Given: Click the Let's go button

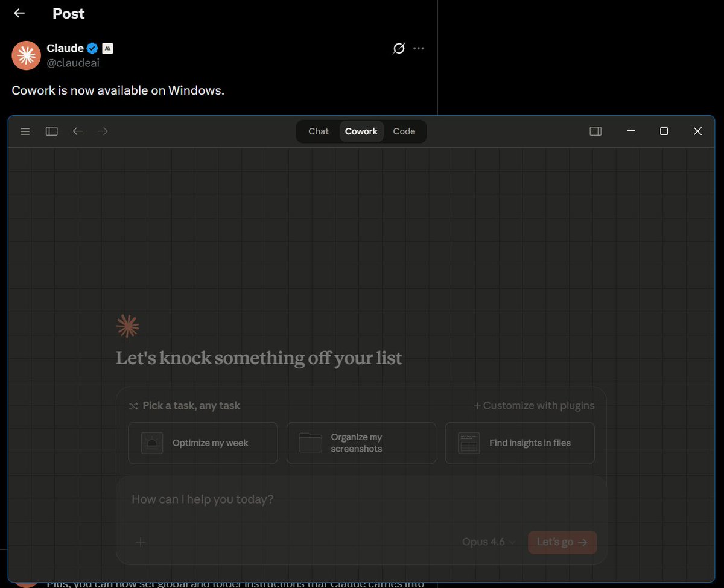Looking at the screenshot, I should (x=562, y=542).
